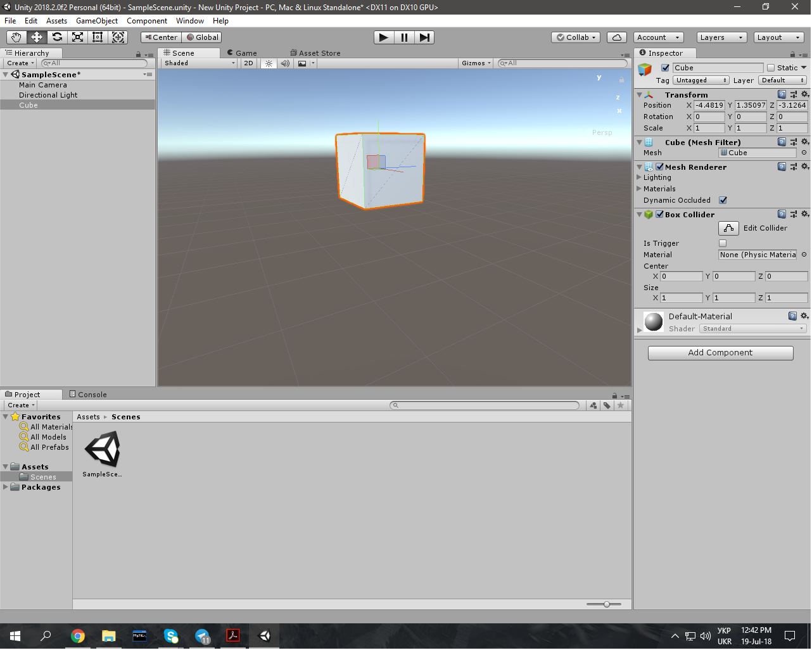Open the Account dropdown
The height and width of the screenshot is (655, 812).
click(659, 37)
